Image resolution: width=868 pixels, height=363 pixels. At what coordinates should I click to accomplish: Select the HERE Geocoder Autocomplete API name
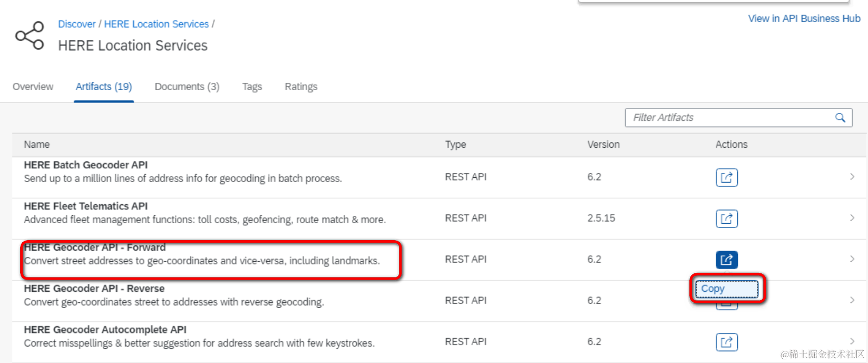(x=105, y=330)
